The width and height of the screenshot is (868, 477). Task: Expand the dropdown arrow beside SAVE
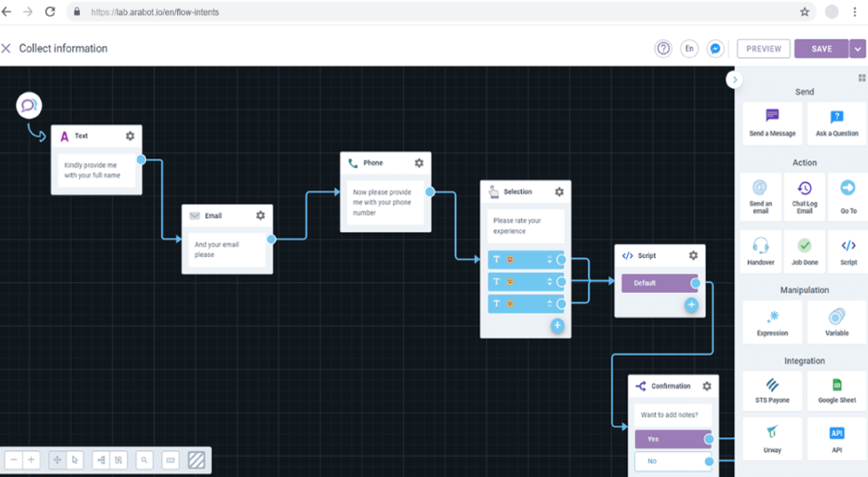coord(857,49)
